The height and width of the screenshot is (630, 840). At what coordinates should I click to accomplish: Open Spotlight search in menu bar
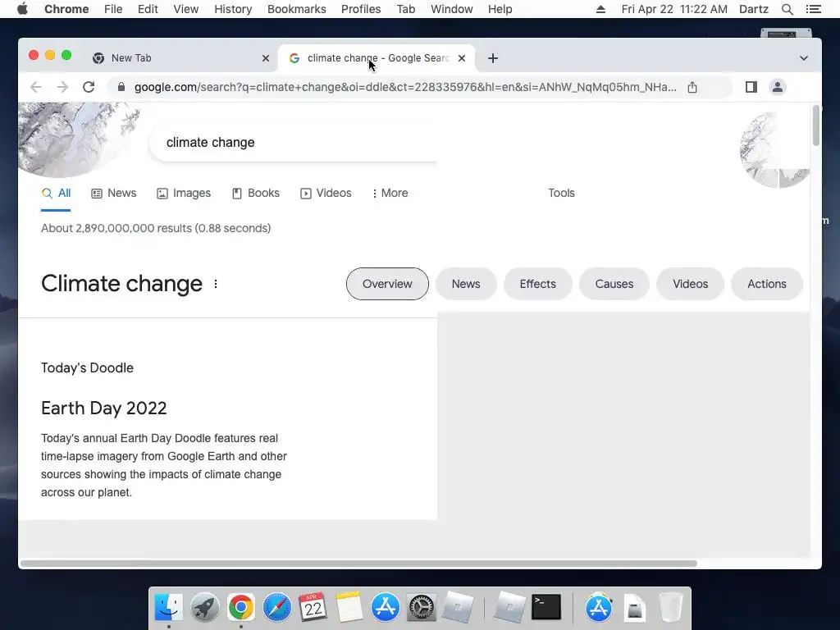tap(787, 9)
